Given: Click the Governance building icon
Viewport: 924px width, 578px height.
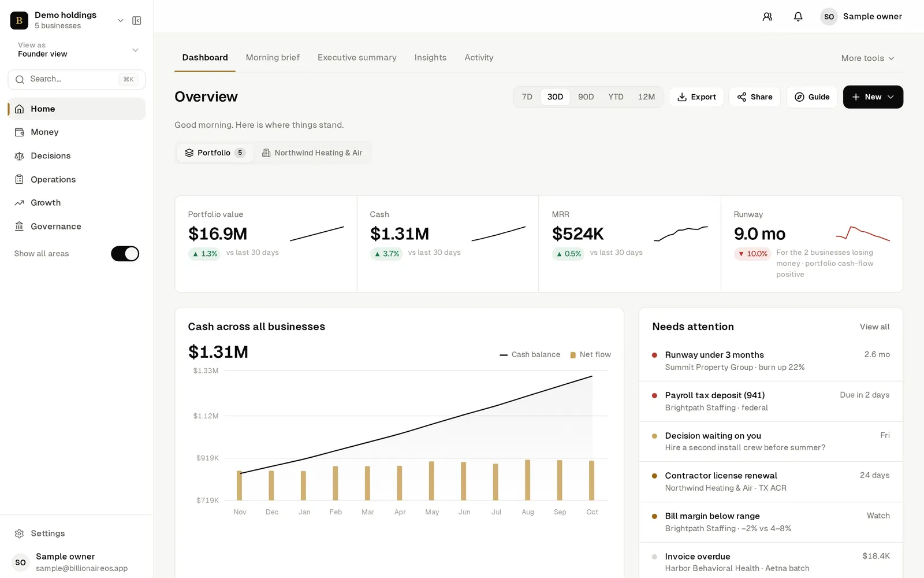Looking at the screenshot, I should (19, 227).
